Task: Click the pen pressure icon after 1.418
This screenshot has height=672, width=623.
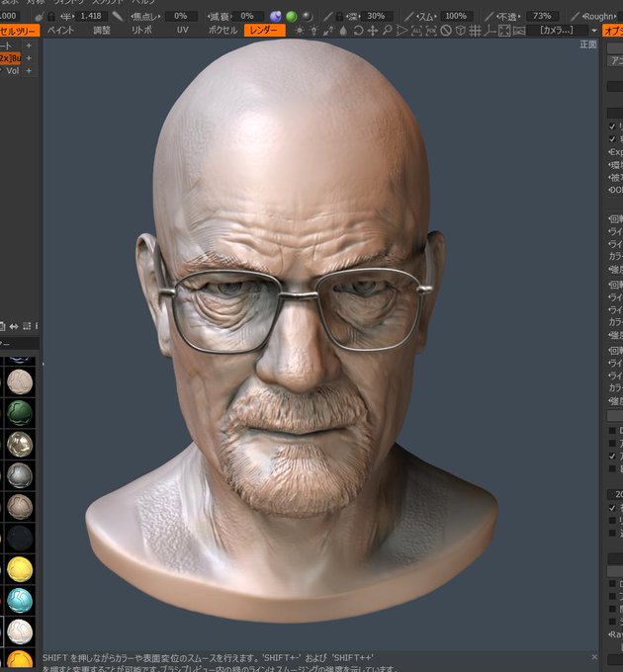Action: click(117, 17)
